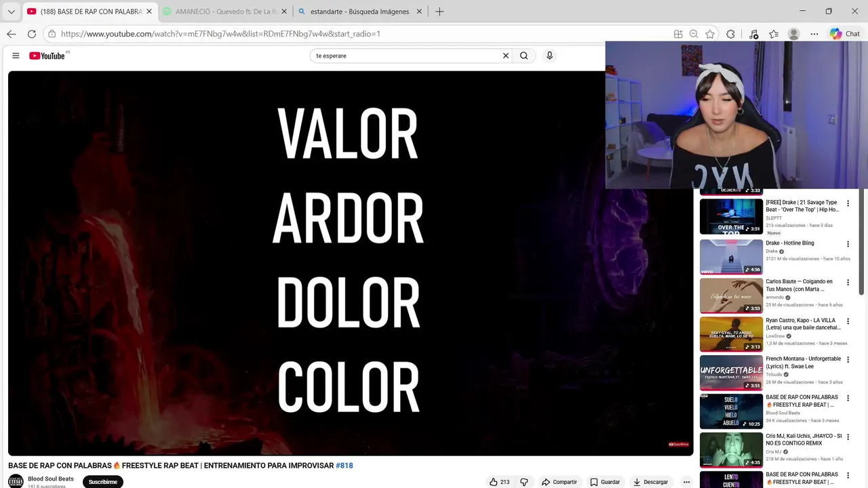This screenshot has height=488, width=868.
Task: Open favorites list icon
Action: point(774,34)
